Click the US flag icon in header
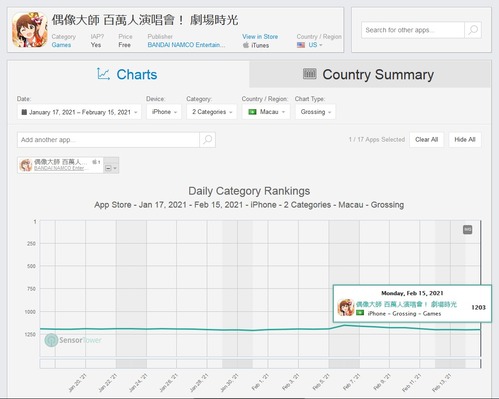Image resolution: width=499 pixels, height=399 pixels. [x=301, y=45]
